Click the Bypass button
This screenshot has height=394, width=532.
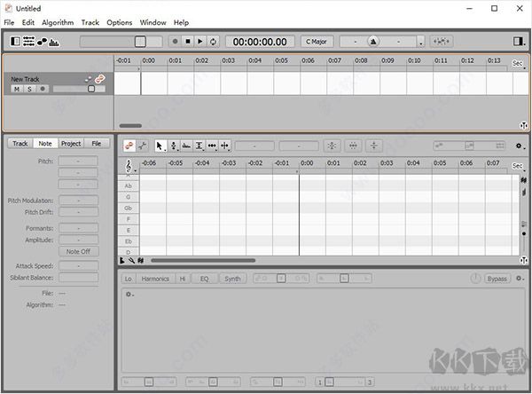497,279
